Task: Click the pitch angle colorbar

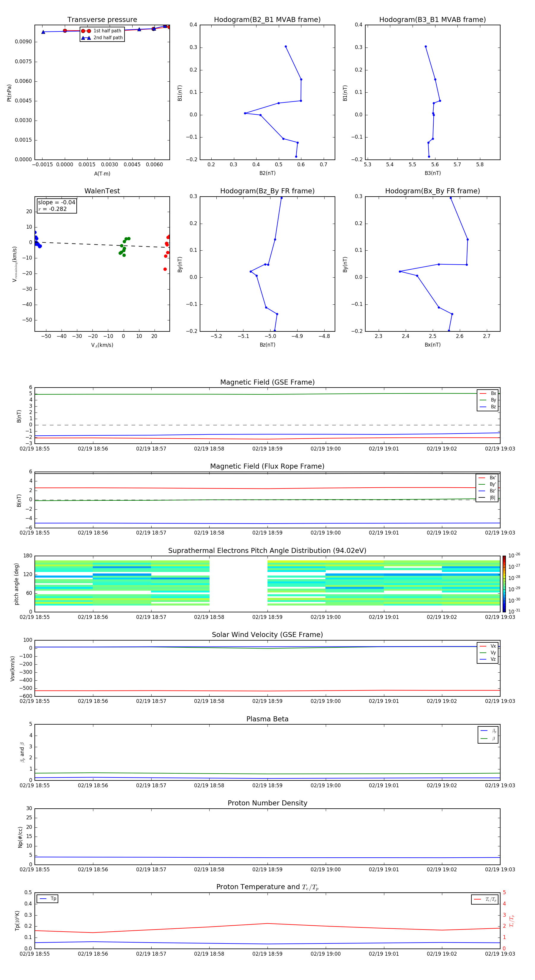Action: (x=504, y=584)
